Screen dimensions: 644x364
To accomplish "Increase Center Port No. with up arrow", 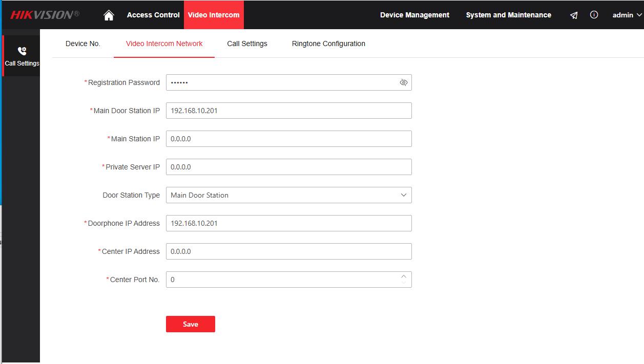I will [x=404, y=276].
